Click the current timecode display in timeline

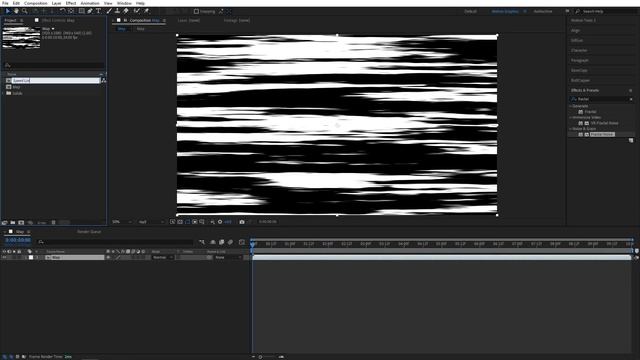(x=18, y=240)
